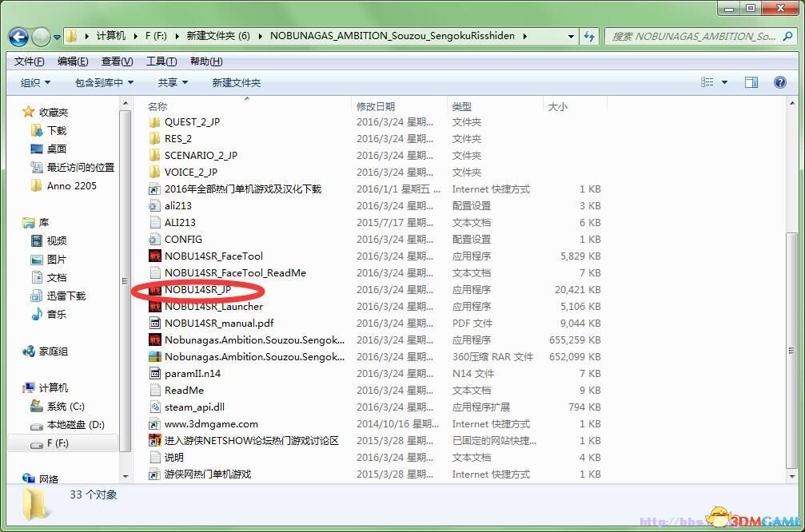Image resolution: width=805 pixels, height=532 pixels.
Task: Select the CONFIG settings file icon
Action: (x=154, y=239)
